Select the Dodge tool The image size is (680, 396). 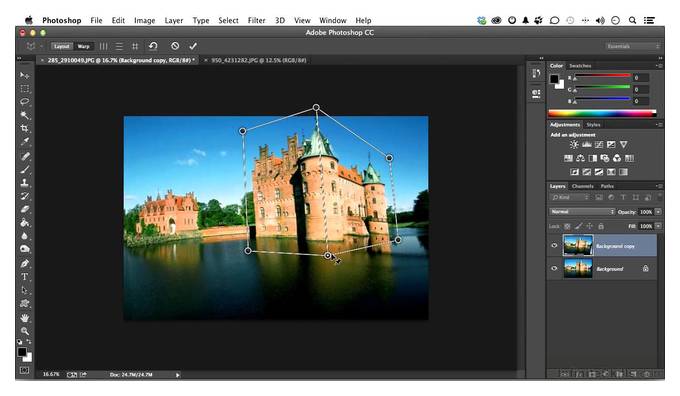(24, 249)
